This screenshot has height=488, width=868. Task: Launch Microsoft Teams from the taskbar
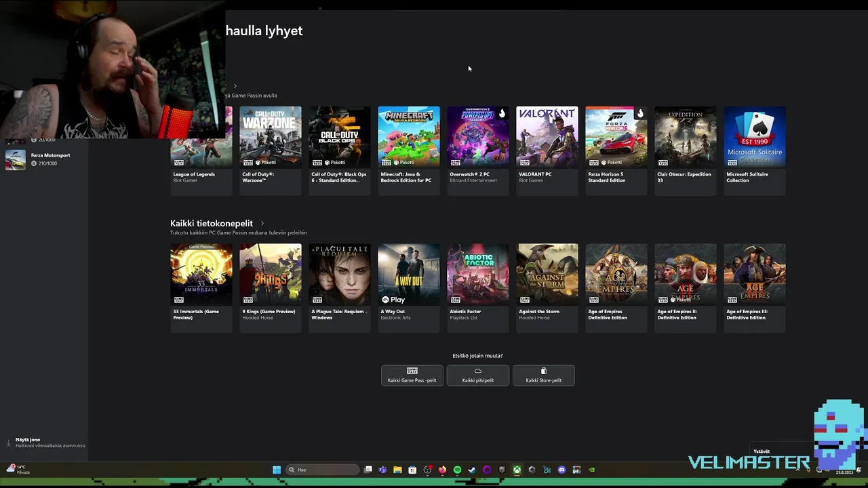point(383,470)
